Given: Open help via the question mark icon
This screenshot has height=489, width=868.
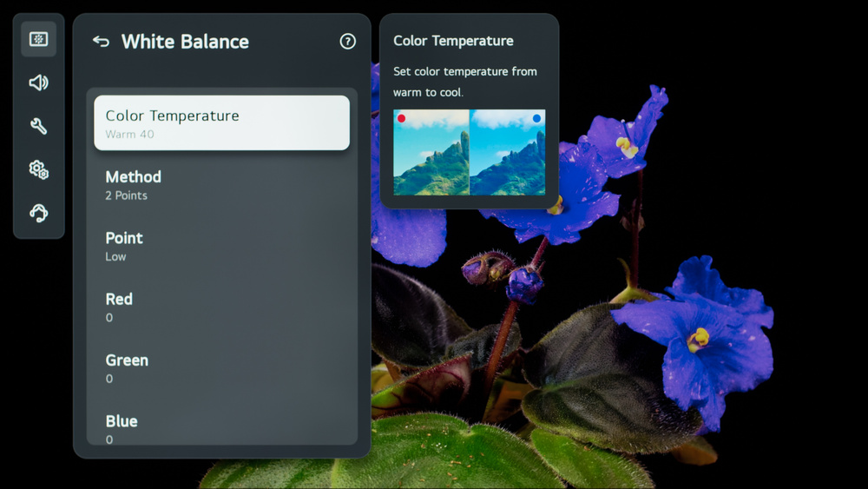Looking at the screenshot, I should pos(348,42).
